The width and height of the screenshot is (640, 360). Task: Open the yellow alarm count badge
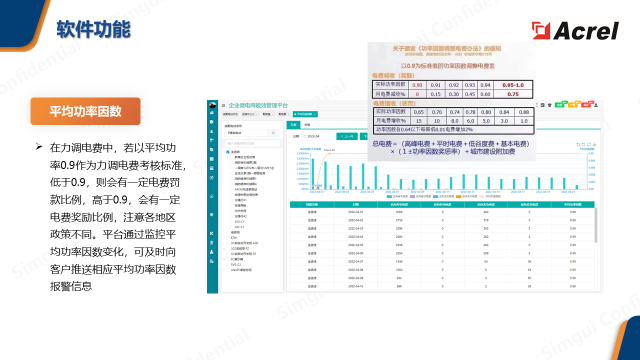tap(574, 104)
